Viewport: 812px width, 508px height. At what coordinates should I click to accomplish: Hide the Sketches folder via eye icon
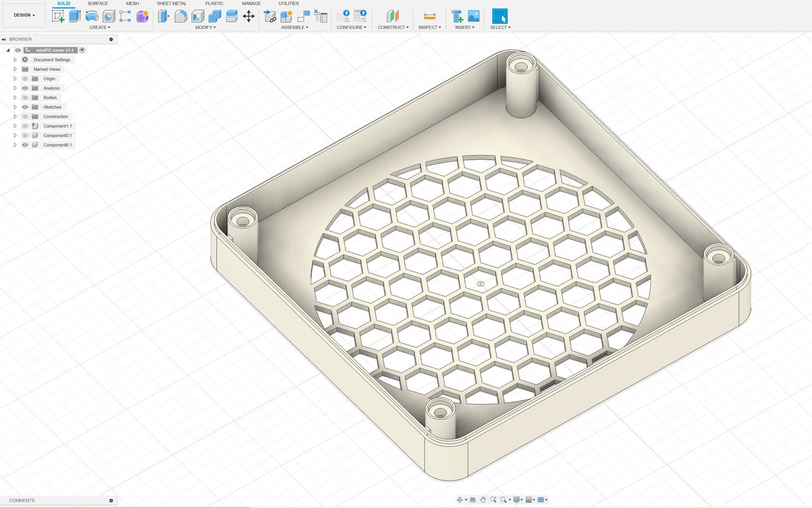25,107
